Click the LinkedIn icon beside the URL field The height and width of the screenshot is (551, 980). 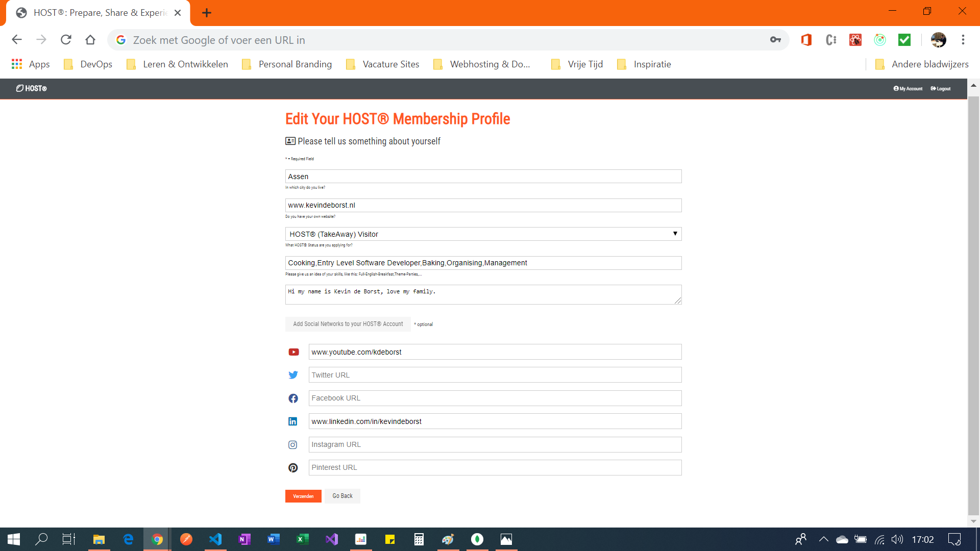(292, 421)
